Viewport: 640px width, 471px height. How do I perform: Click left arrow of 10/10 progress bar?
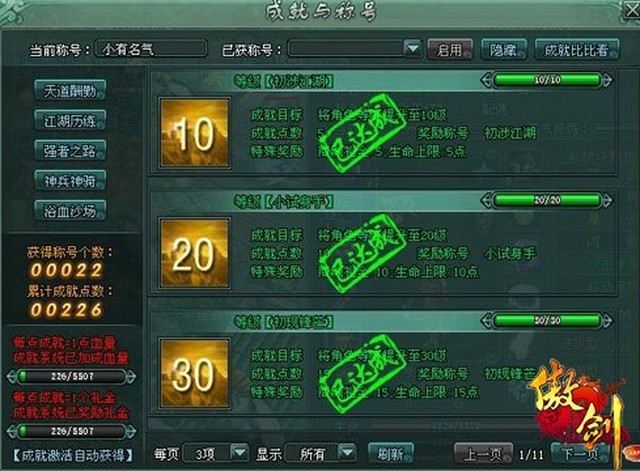pyautogui.click(x=486, y=80)
